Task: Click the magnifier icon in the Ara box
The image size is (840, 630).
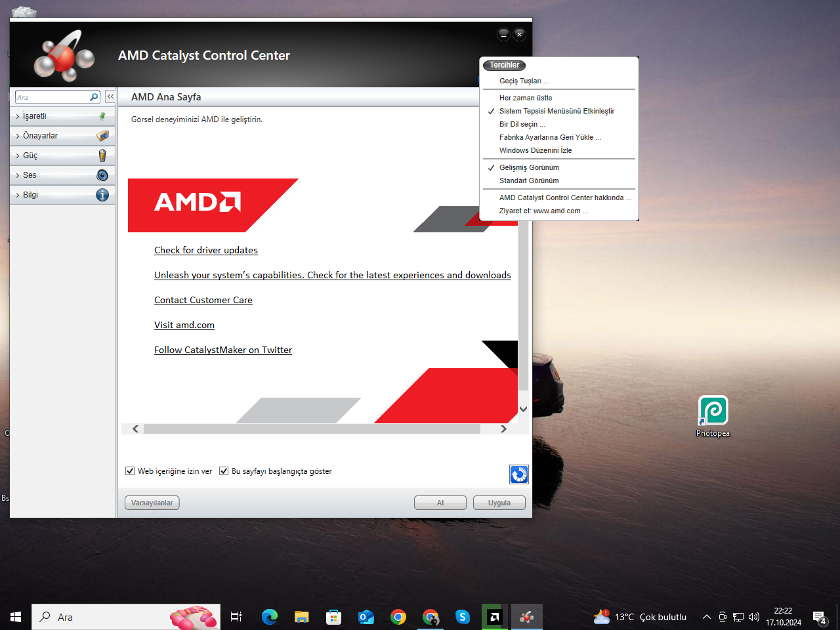Action: (94, 97)
